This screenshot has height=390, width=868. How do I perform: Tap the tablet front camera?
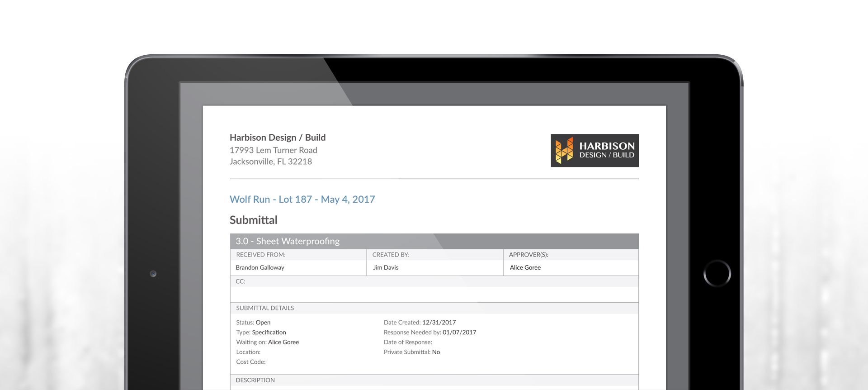[153, 274]
